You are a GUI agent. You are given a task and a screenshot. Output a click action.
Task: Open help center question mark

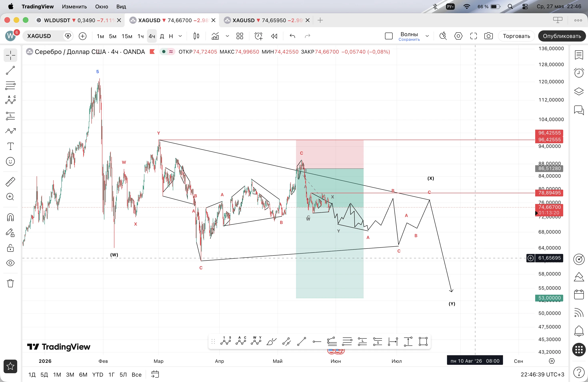coord(579,372)
